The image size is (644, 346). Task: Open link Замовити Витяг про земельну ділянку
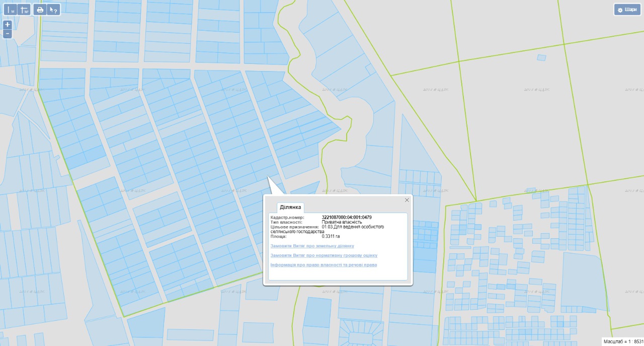point(312,246)
